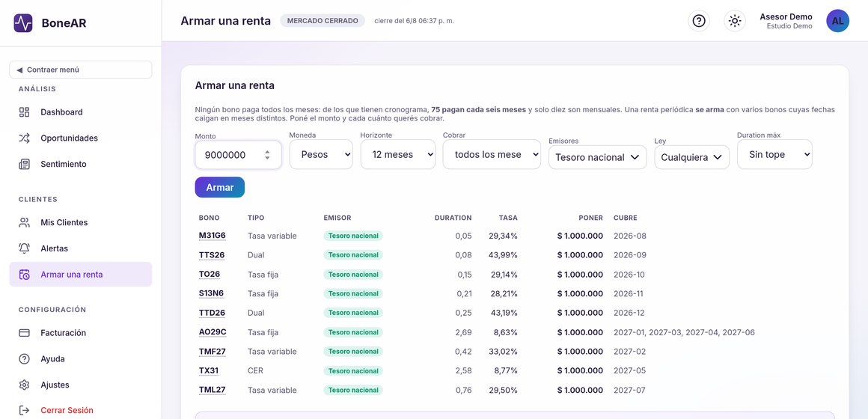Click the 8,63% rate in AO29C row
The height and width of the screenshot is (419, 868).
tap(505, 332)
